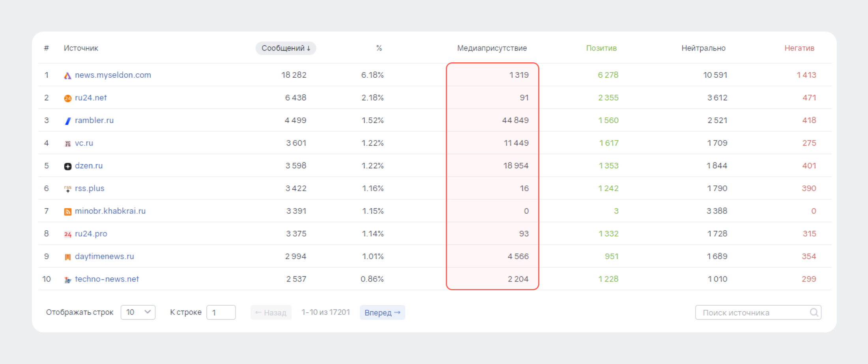Image resolution: width=868 pixels, height=364 pixels.
Task: Click the news.myseldon.com favicon icon
Action: pyautogui.click(x=68, y=76)
